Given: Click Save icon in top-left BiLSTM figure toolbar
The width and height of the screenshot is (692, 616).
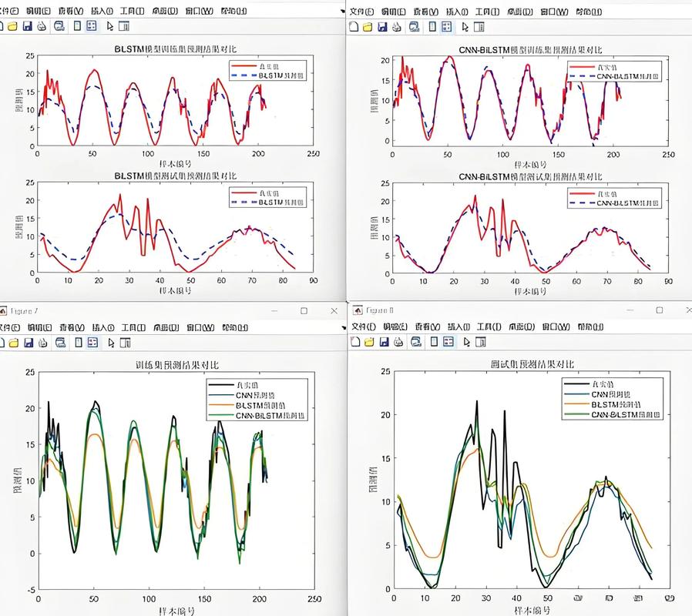Looking at the screenshot, I should (27, 26).
